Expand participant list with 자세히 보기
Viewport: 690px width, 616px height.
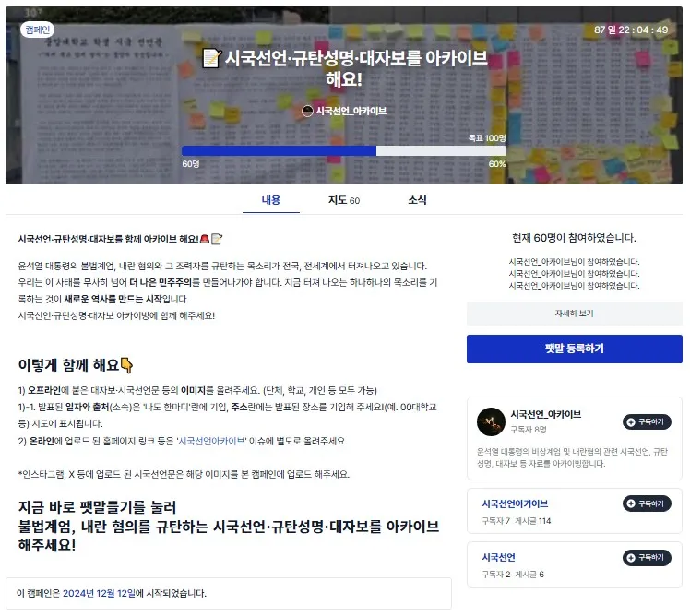coord(575,314)
